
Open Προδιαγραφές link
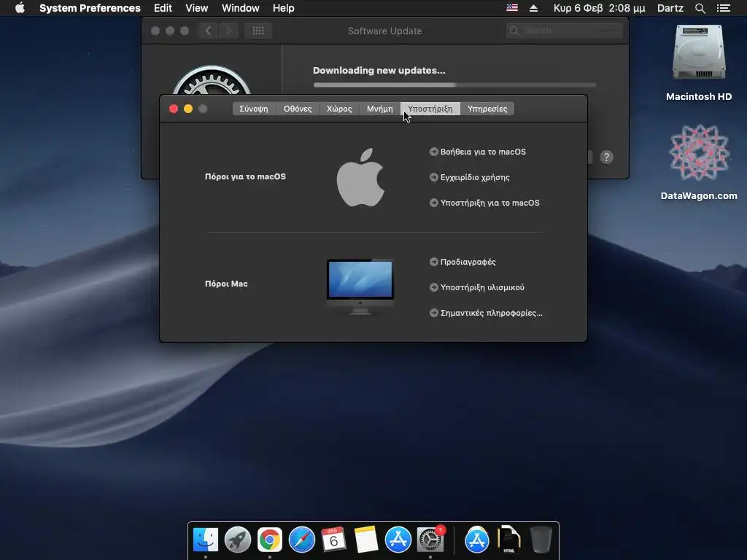[462, 262]
